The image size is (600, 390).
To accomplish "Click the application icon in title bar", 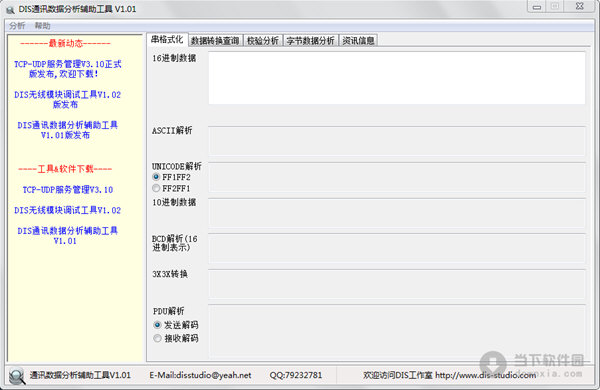I will click(10, 9).
